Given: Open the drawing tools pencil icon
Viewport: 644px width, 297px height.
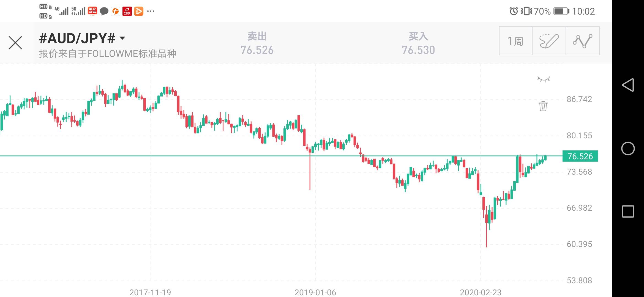Looking at the screenshot, I should click(x=549, y=41).
